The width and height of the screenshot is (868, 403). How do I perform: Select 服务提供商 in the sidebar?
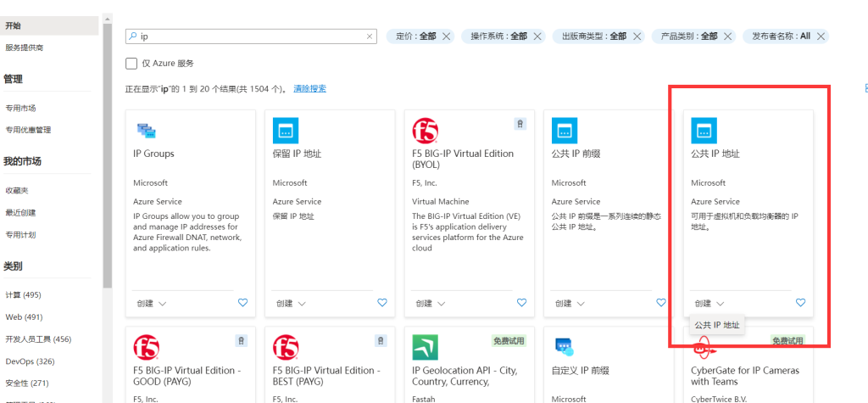[25, 48]
